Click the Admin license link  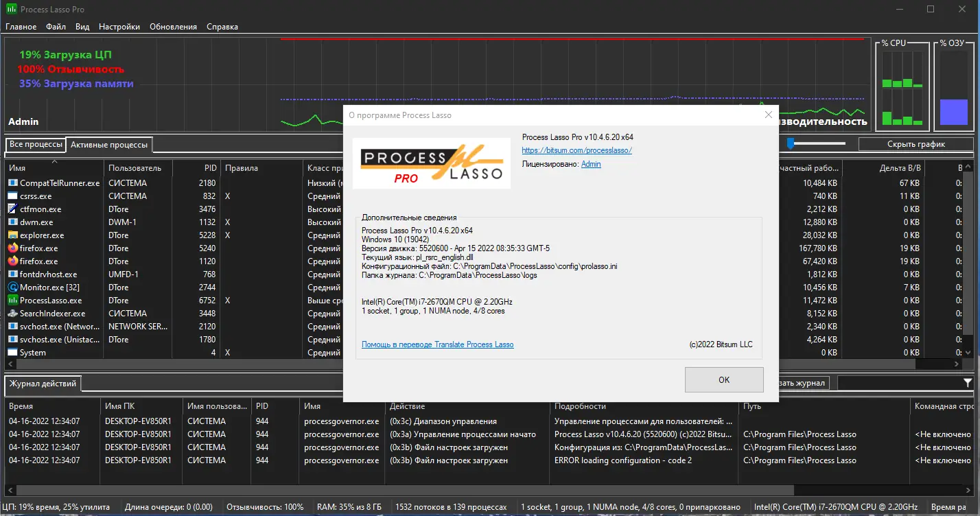[x=591, y=164]
